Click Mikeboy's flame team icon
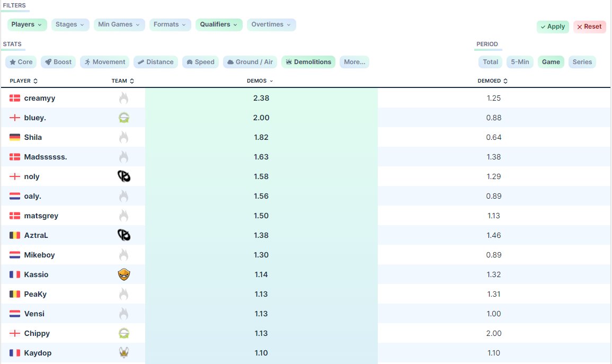The height and width of the screenshot is (364, 612). pyautogui.click(x=124, y=255)
